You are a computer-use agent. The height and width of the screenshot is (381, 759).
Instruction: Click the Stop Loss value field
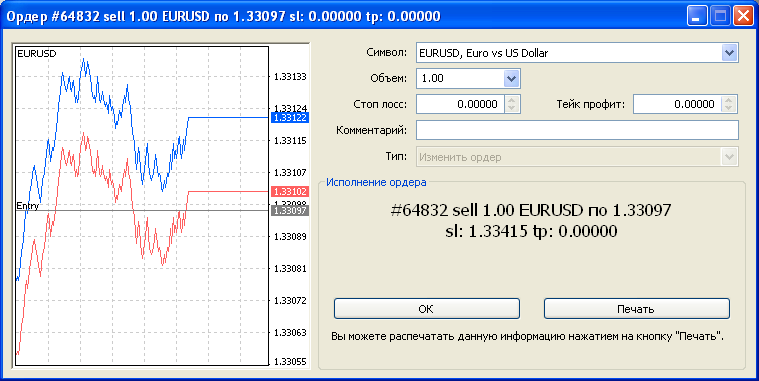(x=460, y=104)
